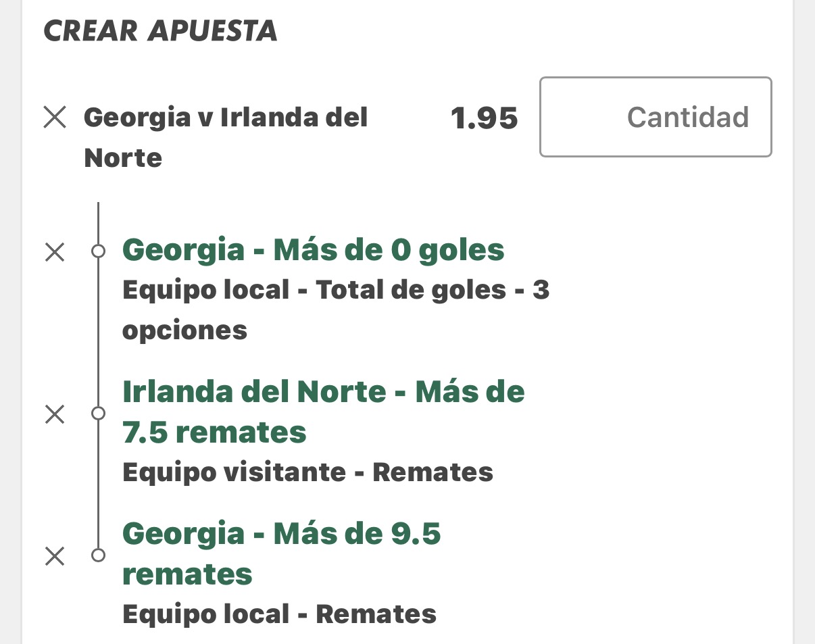Remove the Georgia v Irlanda del Norte bet
This screenshot has height=644, width=815.
[55, 118]
